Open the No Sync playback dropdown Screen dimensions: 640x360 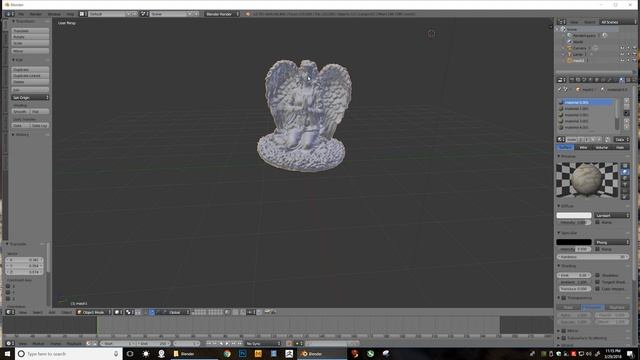(263, 344)
